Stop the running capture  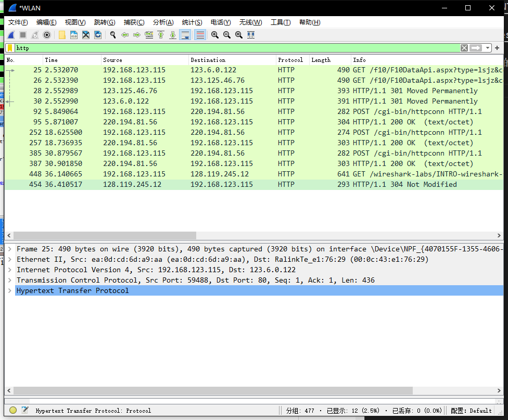click(x=22, y=34)
